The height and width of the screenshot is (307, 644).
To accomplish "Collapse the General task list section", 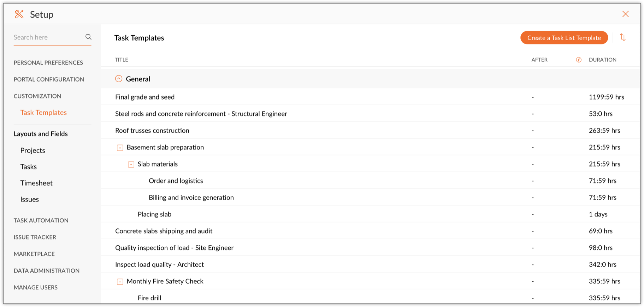I will click(119, 79).
